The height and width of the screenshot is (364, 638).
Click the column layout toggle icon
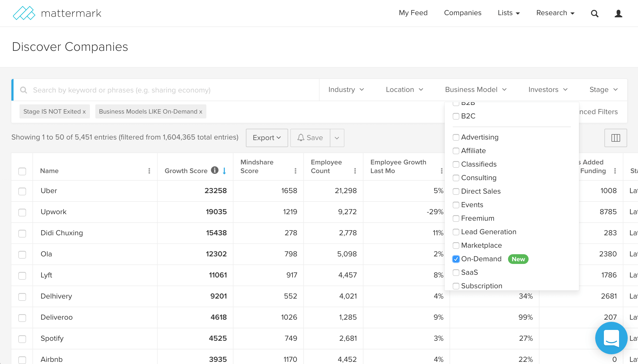616,138
